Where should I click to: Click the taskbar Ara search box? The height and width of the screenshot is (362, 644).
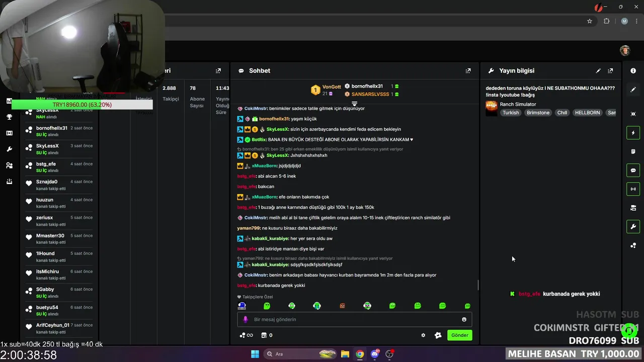tap(300, 354)
